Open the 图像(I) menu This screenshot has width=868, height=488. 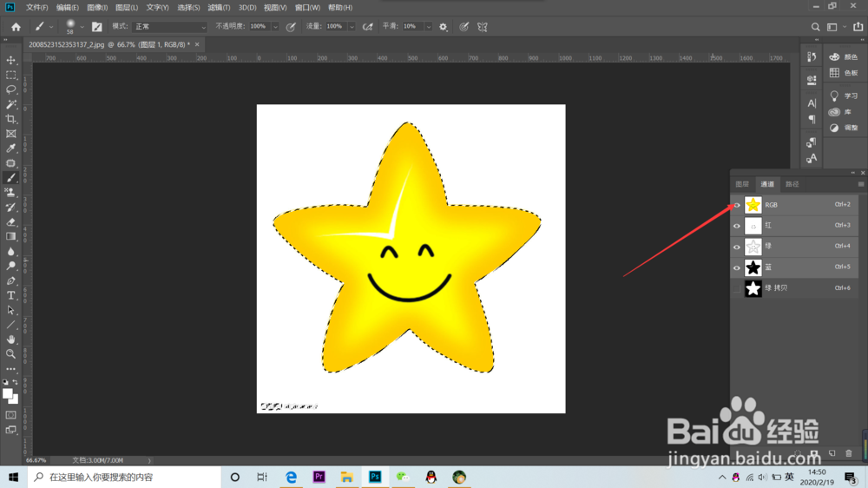[x=97, y=7]
